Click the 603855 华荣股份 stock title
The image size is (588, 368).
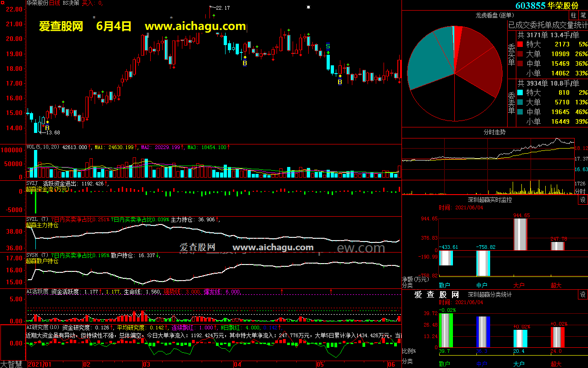[547, 6]
